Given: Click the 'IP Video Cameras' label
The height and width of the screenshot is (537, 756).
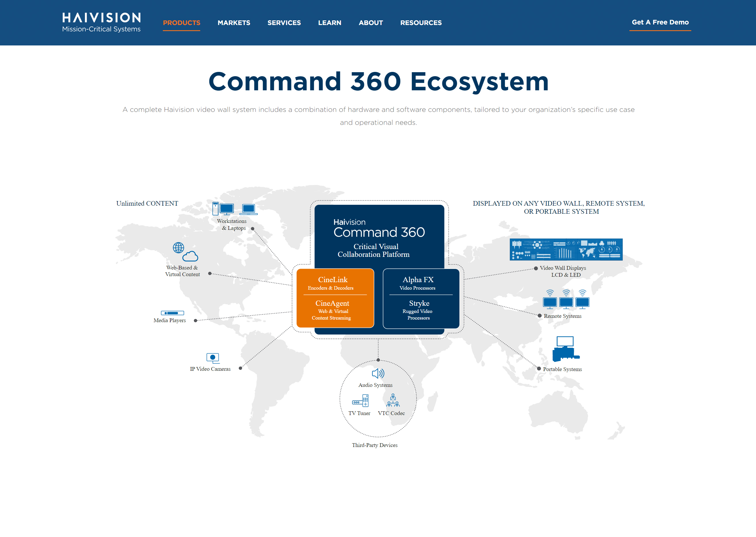Looking at the screenshot, I should [210, 369].
